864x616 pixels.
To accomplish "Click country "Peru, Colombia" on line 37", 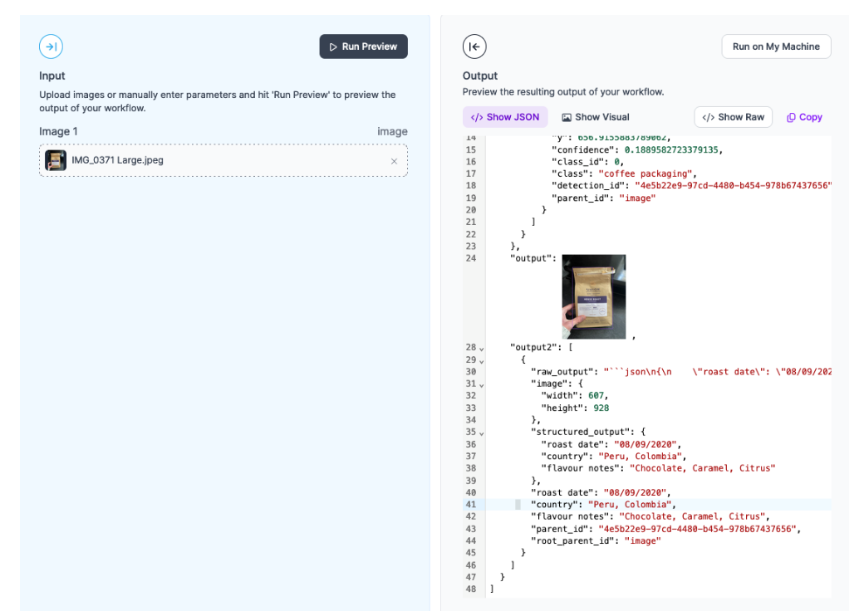I will [640, 457].
